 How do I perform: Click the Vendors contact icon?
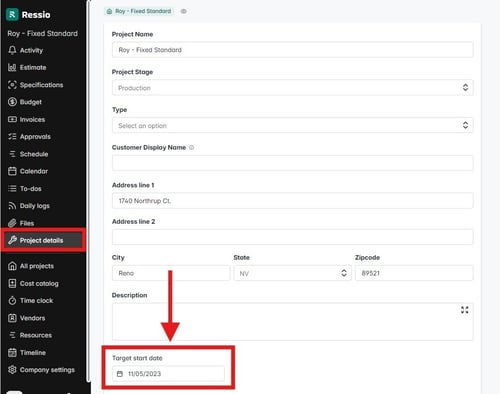(x=12, y=318)
